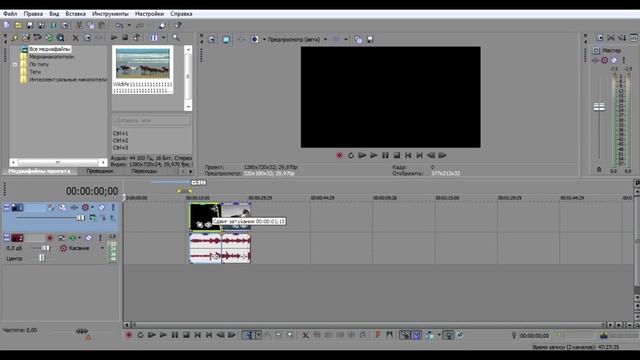This screenshot has height=360, width=640.
Task: Open audio track FX dropdown arrow
Action: (80, 238)
